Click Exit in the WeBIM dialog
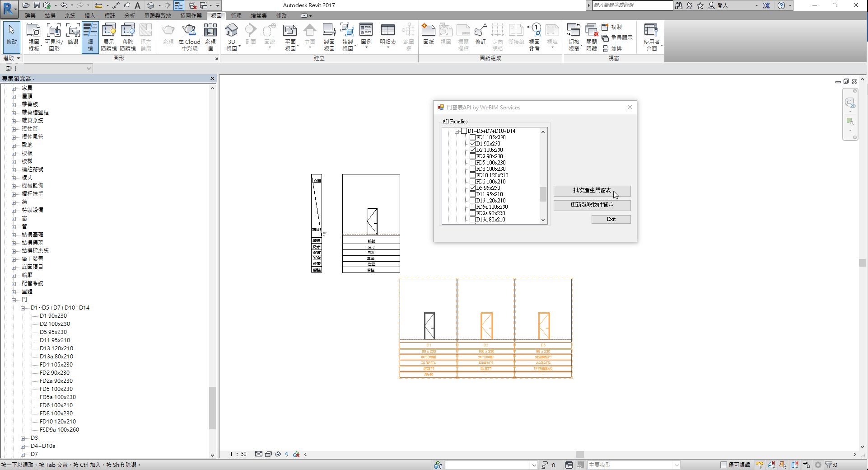This screenshot has width=868, height=470. 611,219
